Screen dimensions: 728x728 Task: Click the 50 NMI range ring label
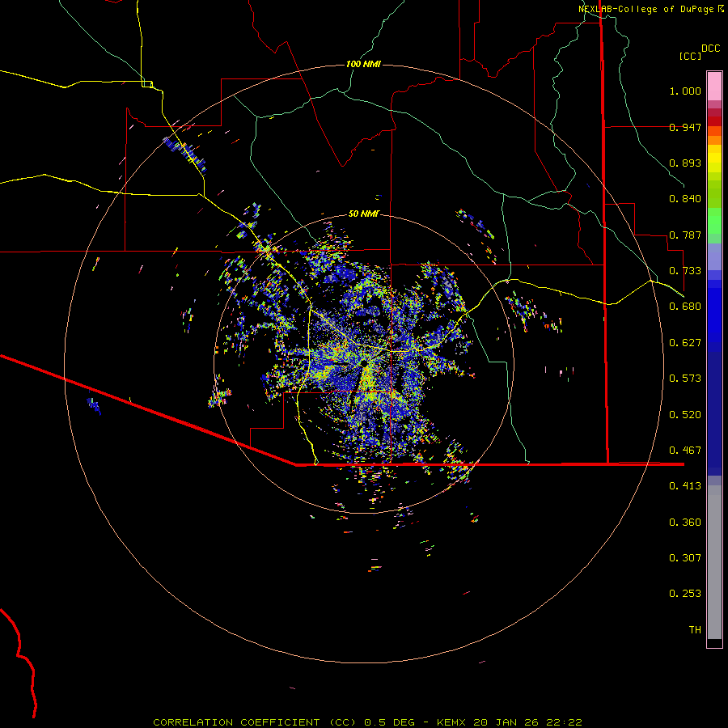point(364,214)
